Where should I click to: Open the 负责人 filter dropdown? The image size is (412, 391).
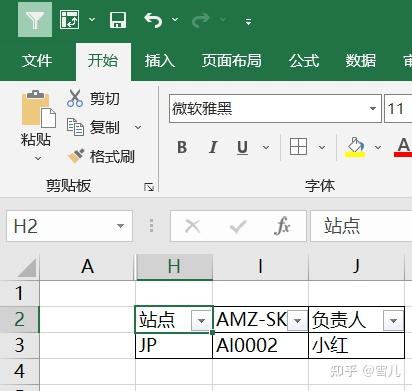tap(393, 321)
